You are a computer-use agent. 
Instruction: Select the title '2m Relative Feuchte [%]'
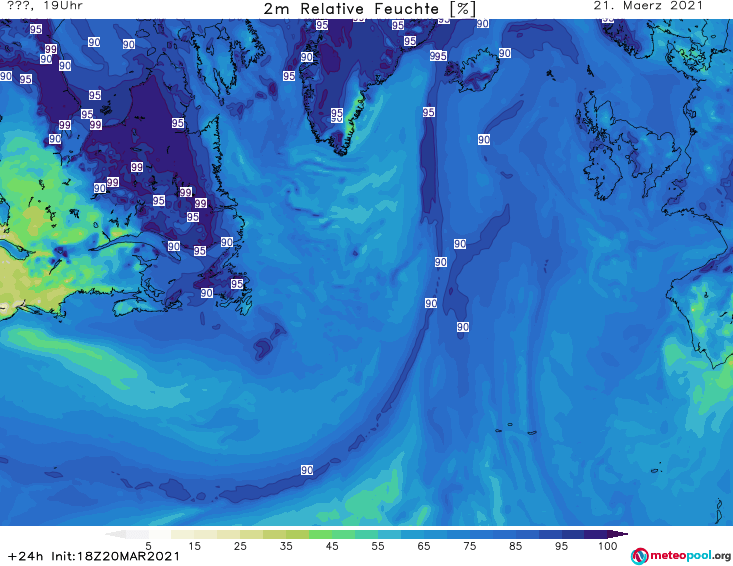click(x=369, y=8)
